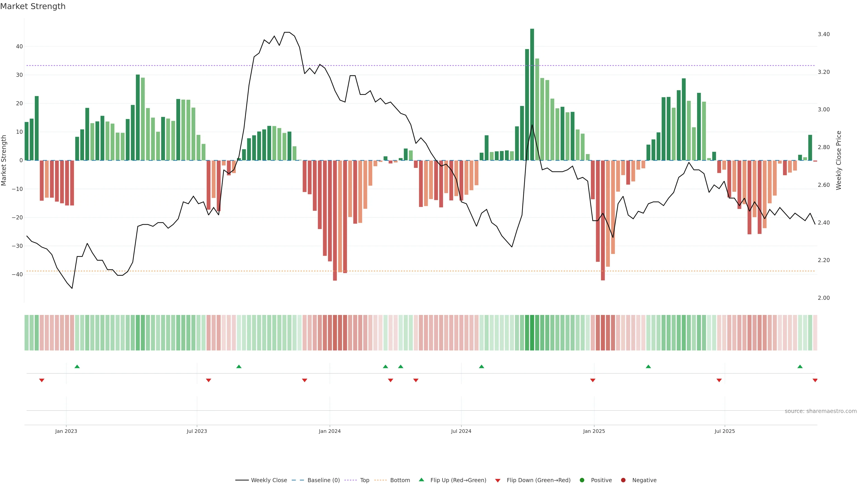Click Flip Down (Green→Red) legend triangle
This screenshot has width=868, height=488.
point(498,480)
